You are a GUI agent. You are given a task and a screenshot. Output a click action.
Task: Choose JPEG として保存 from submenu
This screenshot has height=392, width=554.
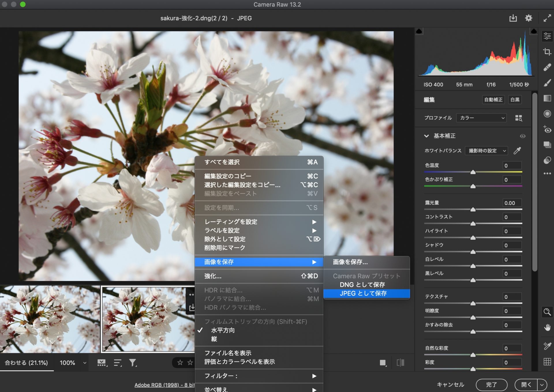point(363,293)
